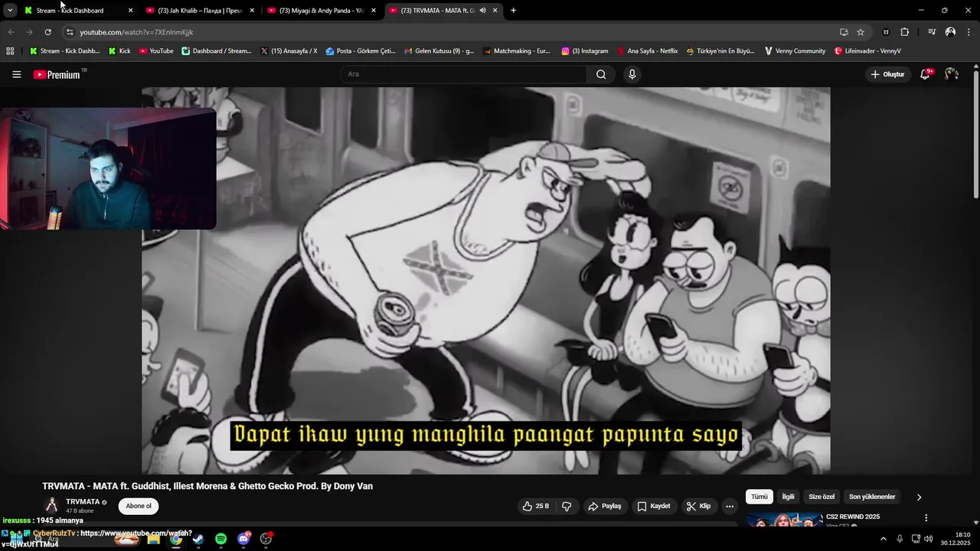Click the YouTube Ara search field
This screenshot has height=551, width=980.
(463, 74)
